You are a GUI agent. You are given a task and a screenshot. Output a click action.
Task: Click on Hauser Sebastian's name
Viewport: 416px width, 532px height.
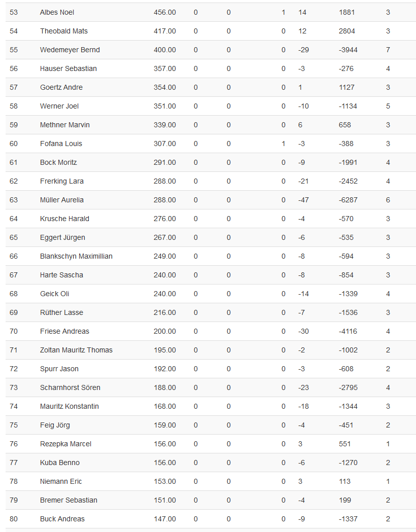(x=68, y=68)
